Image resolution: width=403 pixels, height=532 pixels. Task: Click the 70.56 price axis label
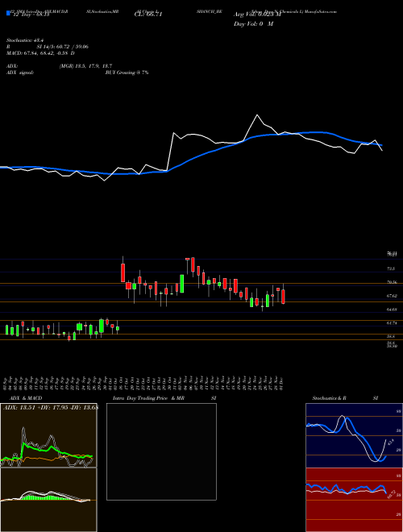(x=392, y=282)
